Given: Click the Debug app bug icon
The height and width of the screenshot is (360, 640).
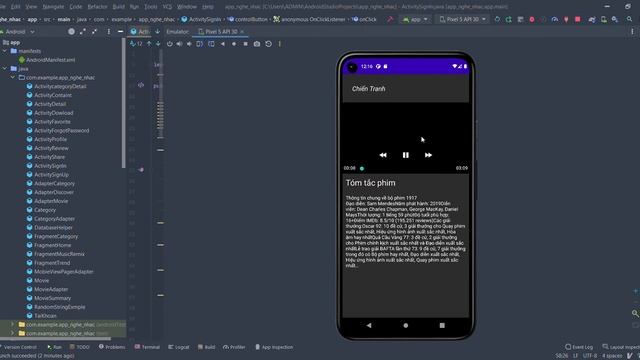Looking at the screenshot, I should [532, 19].
